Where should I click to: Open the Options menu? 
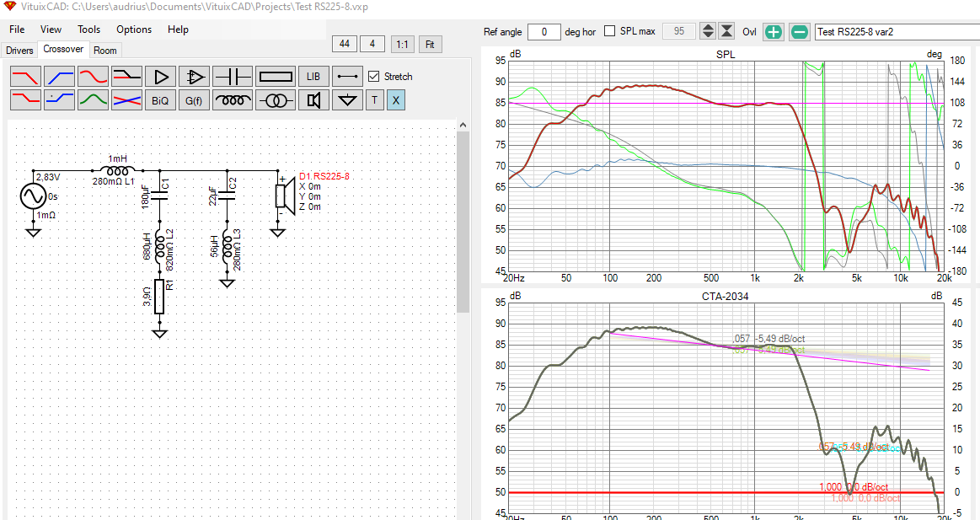[134, 29]
